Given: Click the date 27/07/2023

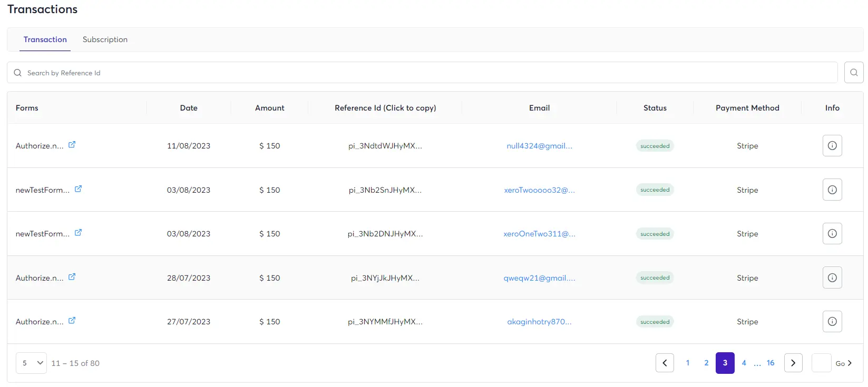Looking at the screenshot, I should pyautogui.click(x=189, y=322).
